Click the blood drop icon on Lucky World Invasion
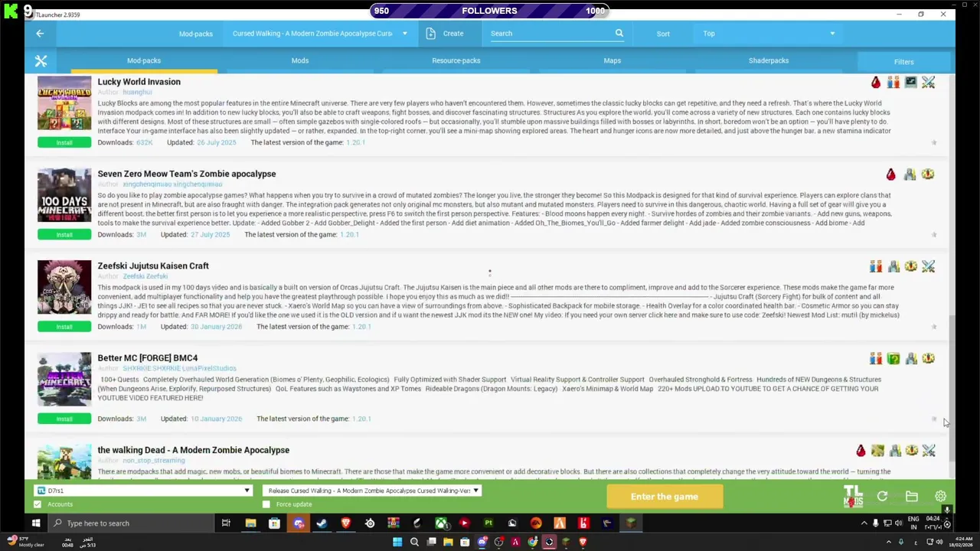 [876, 82]
